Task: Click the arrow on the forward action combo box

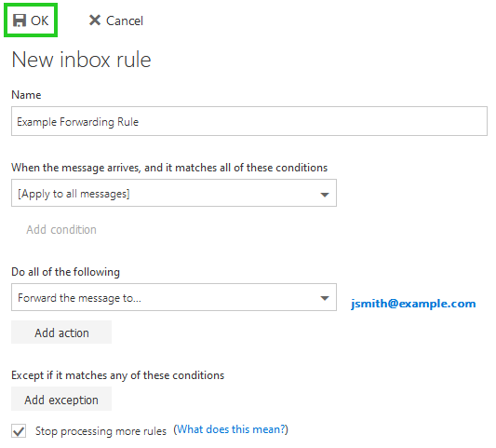Action: click(x=325, y=298)
